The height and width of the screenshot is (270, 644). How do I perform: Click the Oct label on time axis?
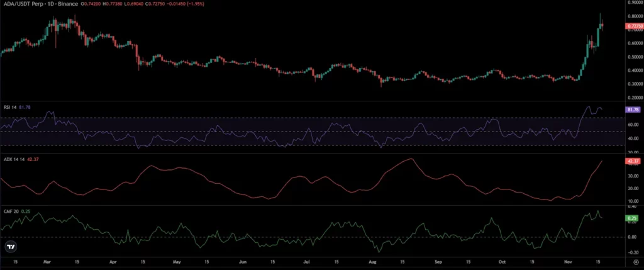pyautogui.click(x=501, y=261)
